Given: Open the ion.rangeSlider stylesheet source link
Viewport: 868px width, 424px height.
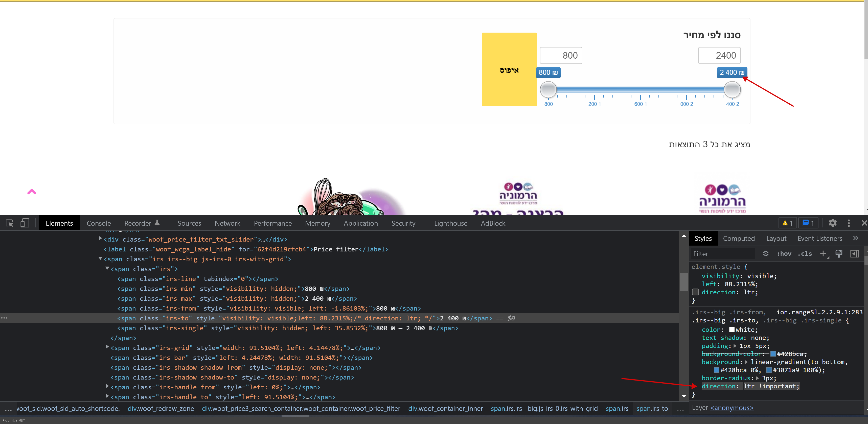Looking at the screenshot, I should 819,312.
